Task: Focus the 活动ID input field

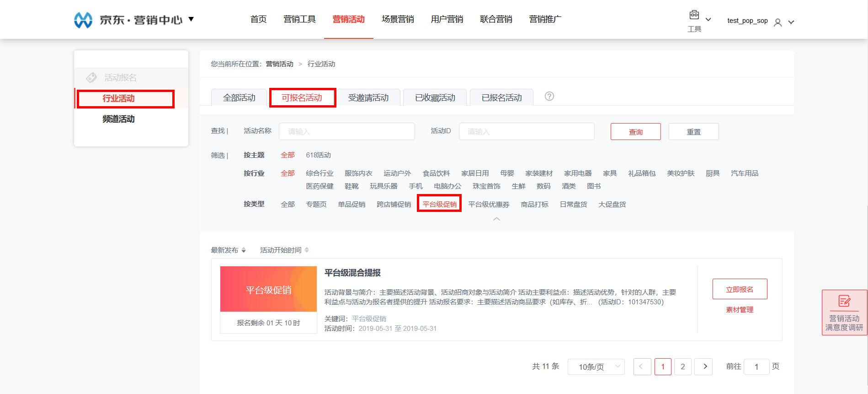Action: tap(527, 131)
